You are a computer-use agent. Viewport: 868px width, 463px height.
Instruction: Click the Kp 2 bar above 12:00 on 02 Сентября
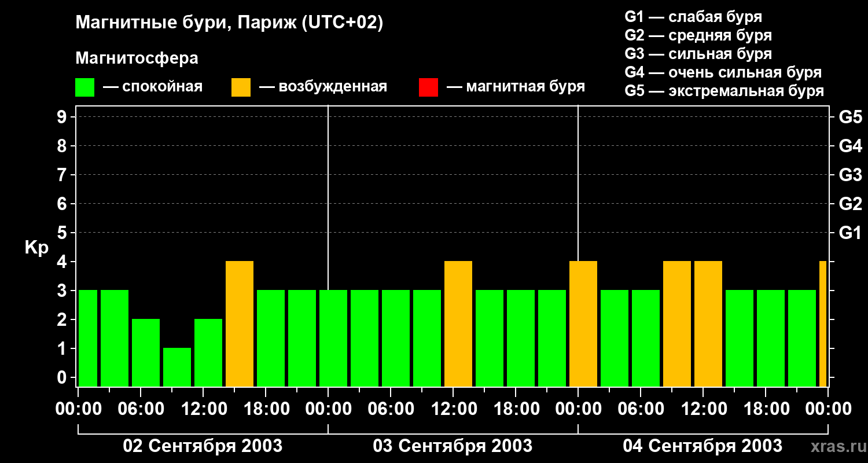(x=208, y=352)
